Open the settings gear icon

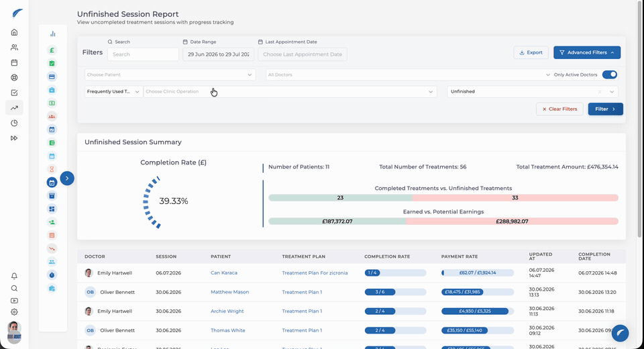pos(14,312)
